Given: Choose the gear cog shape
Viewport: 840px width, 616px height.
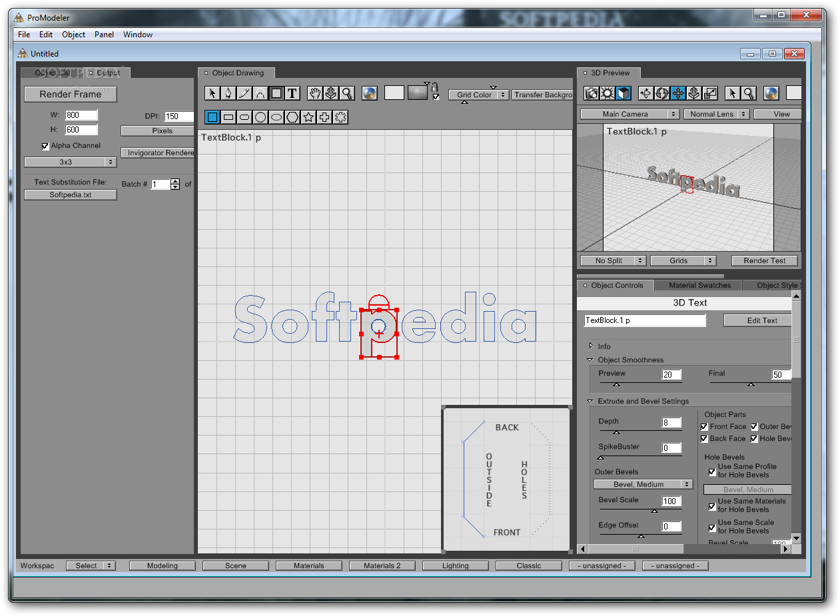Looking at the screenshot, I should coord(340,117).
